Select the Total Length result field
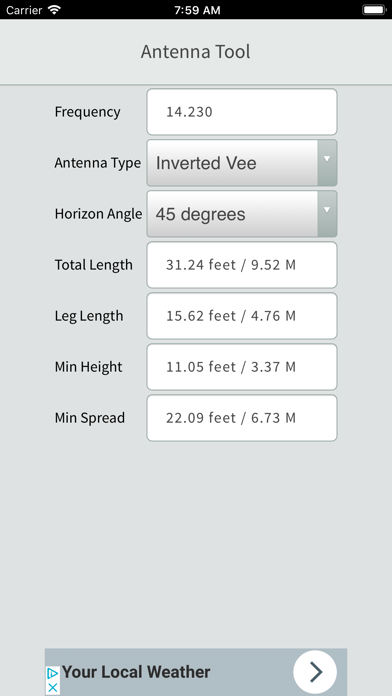Screen dimensions: 392x696 point(242,265)
